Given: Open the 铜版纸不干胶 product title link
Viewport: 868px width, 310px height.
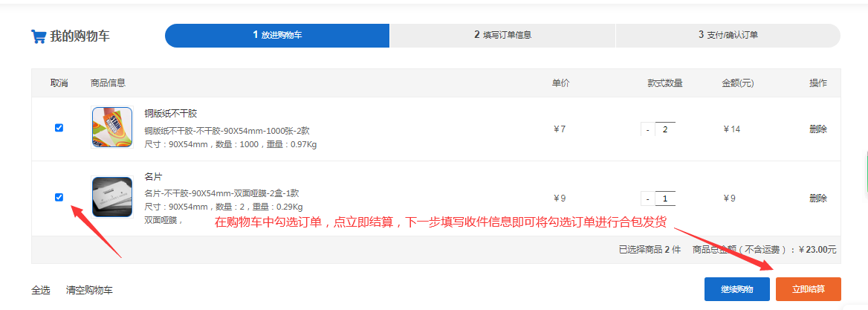Looking at the screenshot, I should (x=171, y=114).
